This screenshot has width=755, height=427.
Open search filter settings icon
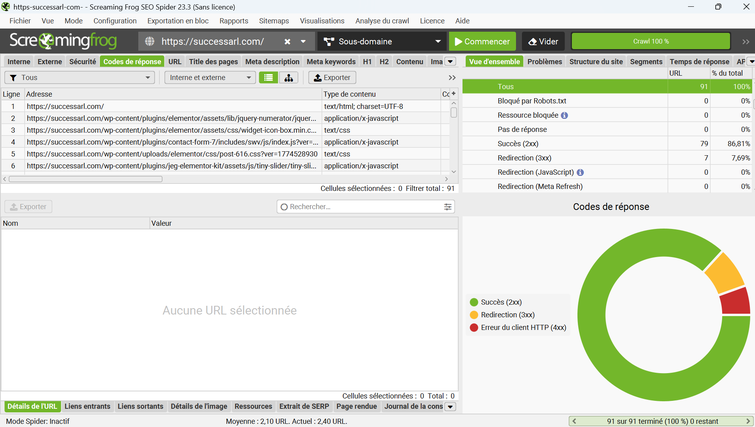tap(448, 207)
